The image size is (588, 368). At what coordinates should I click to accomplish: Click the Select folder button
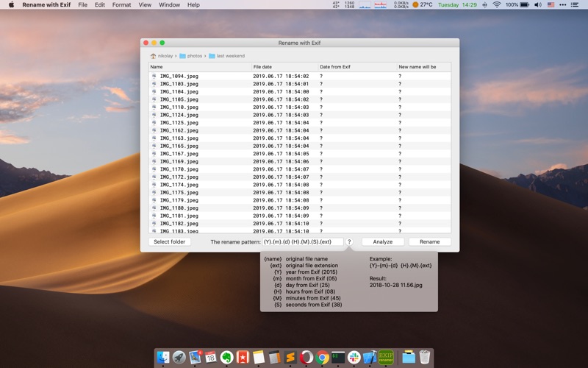170,241
